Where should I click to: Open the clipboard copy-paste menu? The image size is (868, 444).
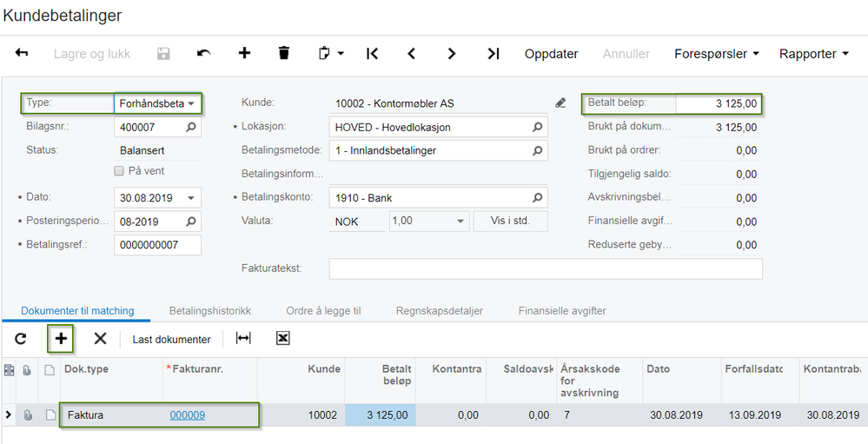point(331,54)
